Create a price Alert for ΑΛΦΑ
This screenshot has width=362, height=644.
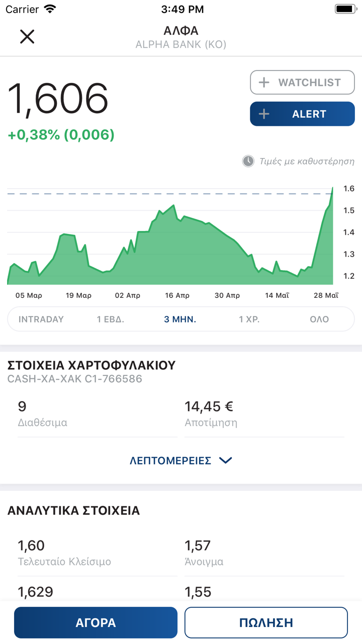tap(302, 114)
